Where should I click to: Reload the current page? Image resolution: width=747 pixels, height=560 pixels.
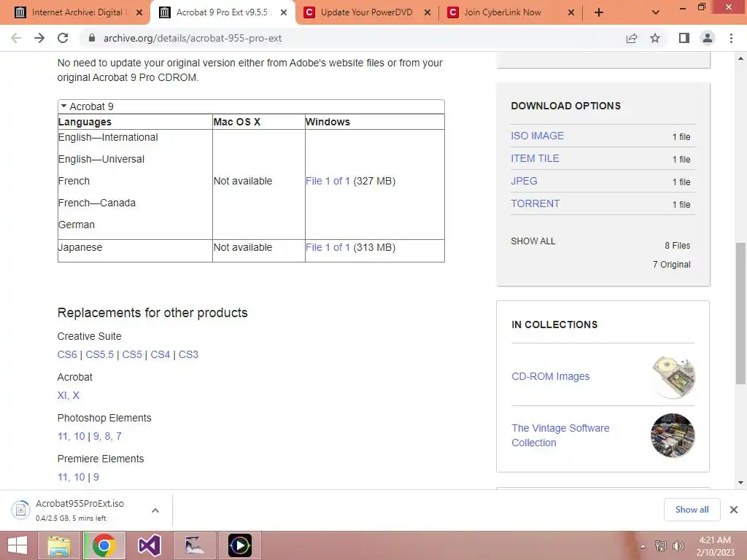coord(63,38)
